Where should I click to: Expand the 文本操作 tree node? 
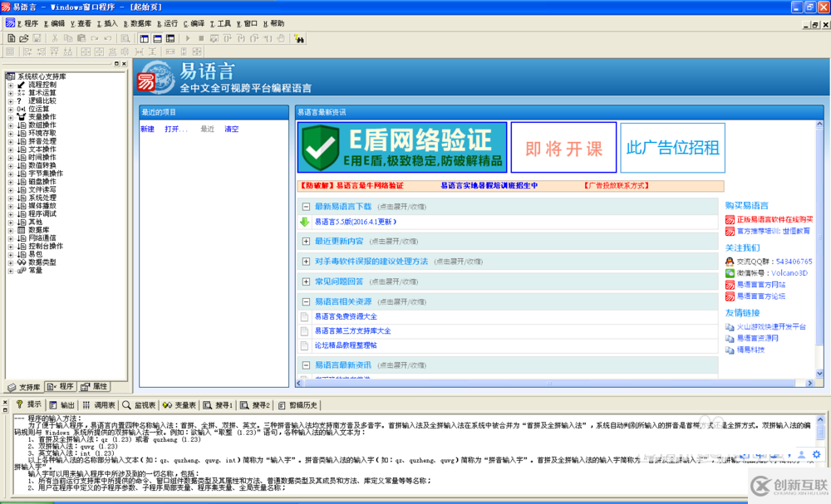pyautogui.click(x=11, y=149)
